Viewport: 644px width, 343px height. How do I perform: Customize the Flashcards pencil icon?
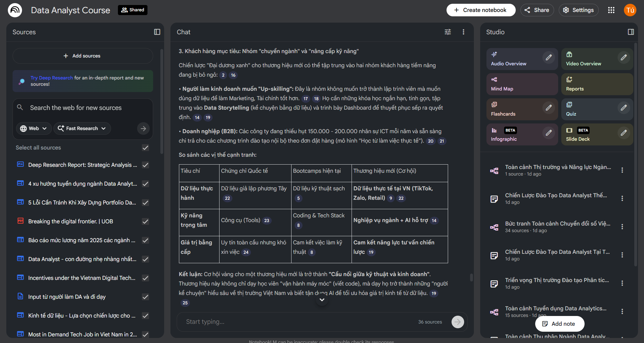pos(548,108)
